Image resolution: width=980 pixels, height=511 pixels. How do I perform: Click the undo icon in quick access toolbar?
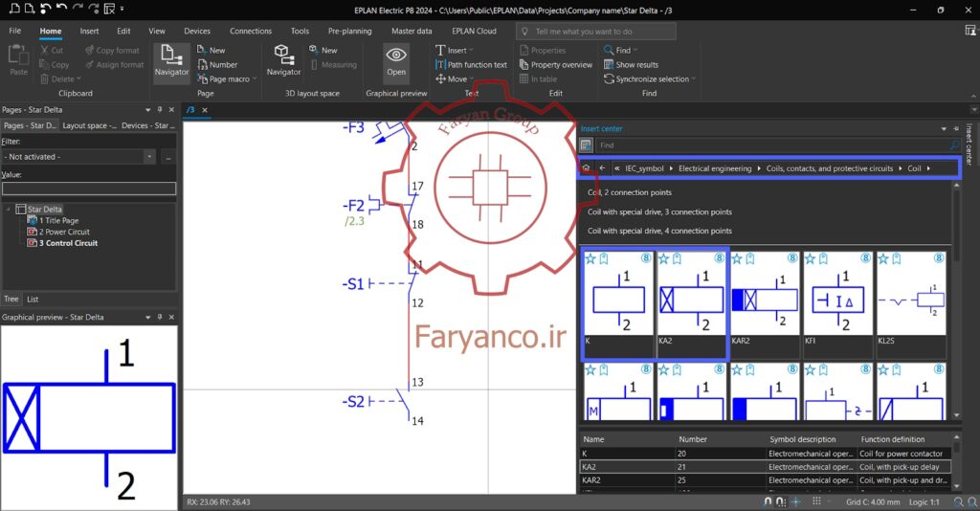point(62,9)
